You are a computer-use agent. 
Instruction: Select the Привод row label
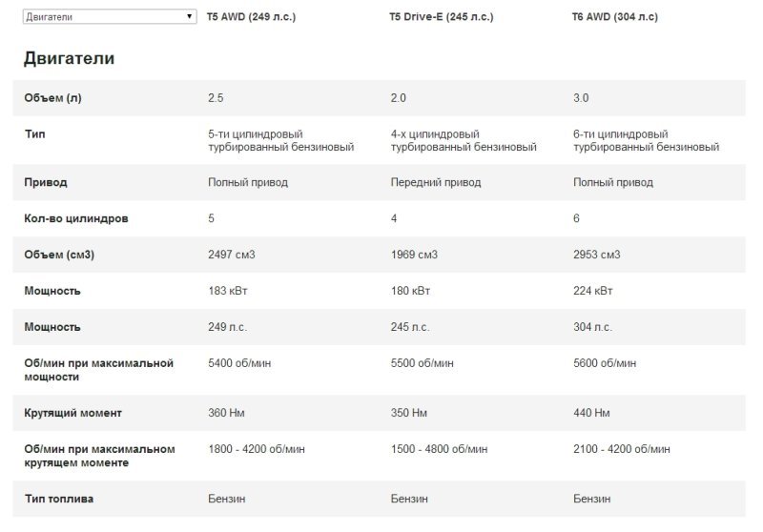click(x=46, y=182)
